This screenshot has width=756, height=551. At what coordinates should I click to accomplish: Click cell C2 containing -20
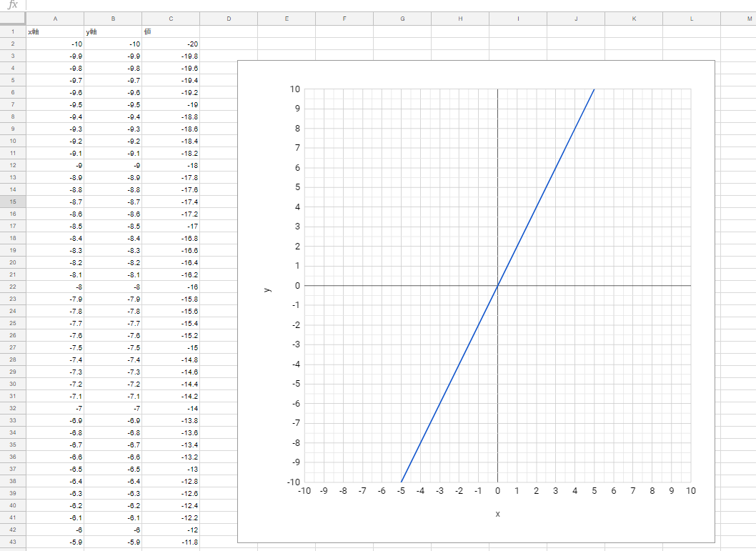[x=171, y=44]
